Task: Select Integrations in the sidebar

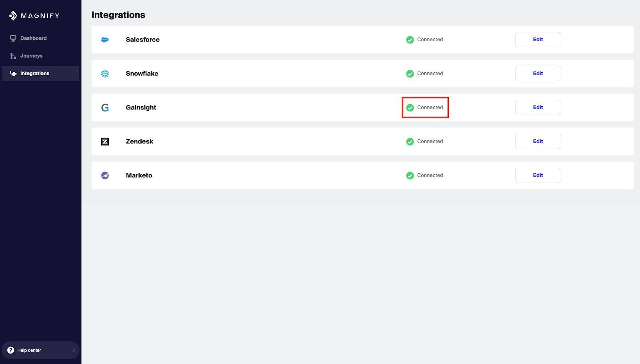Action: tap(34, 74)
